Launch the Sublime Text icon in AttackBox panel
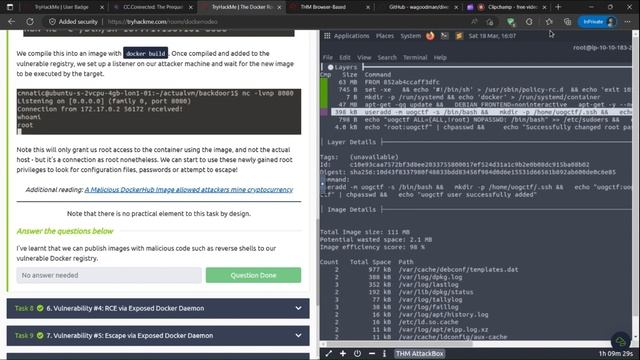 click(x=459, y=36)
